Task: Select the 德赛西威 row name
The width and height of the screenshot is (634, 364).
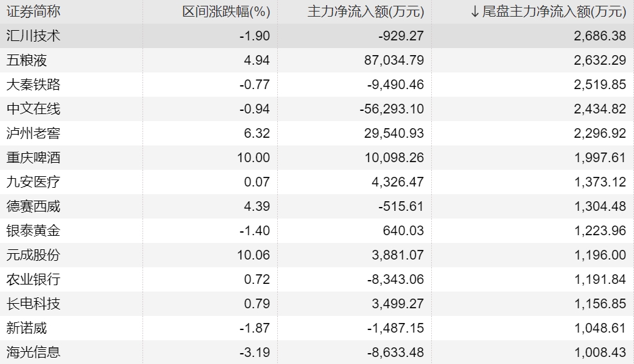Action: 33,206
